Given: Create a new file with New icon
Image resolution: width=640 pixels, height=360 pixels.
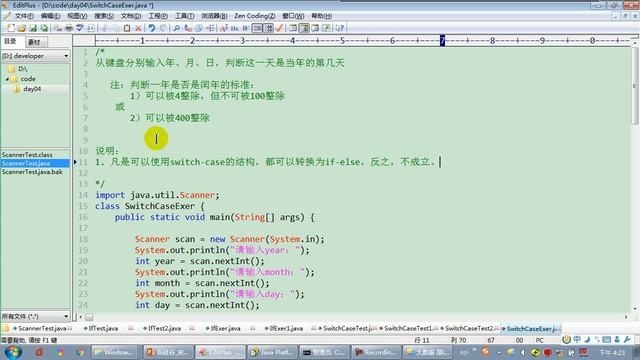Looking at the screenshot, I should (11, 28).
